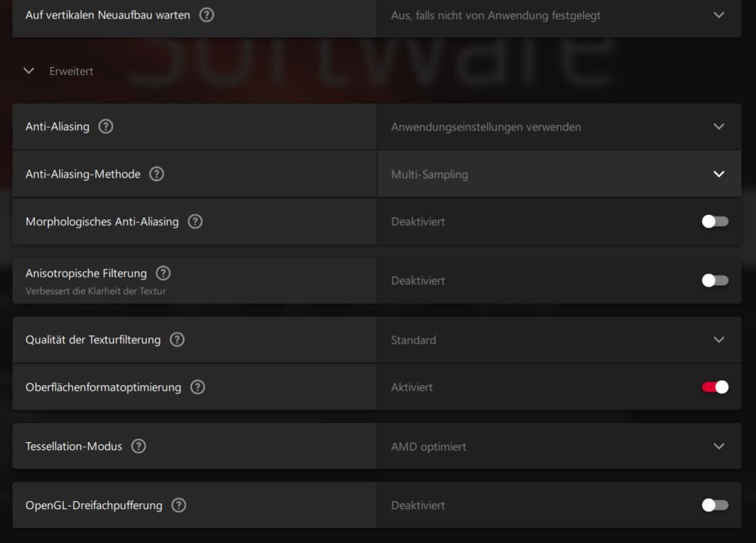Click the Morphologisches Anti-Aliasing label
Viewport: 756px width, 543px height.
102,222
